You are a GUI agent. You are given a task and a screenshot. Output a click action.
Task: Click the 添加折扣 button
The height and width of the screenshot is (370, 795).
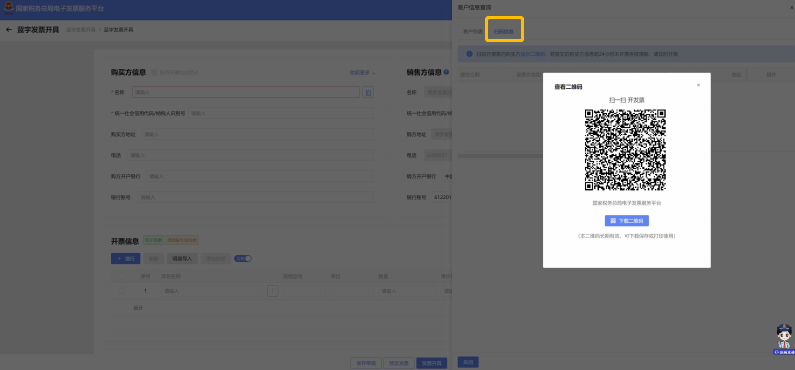pos(215,258)
